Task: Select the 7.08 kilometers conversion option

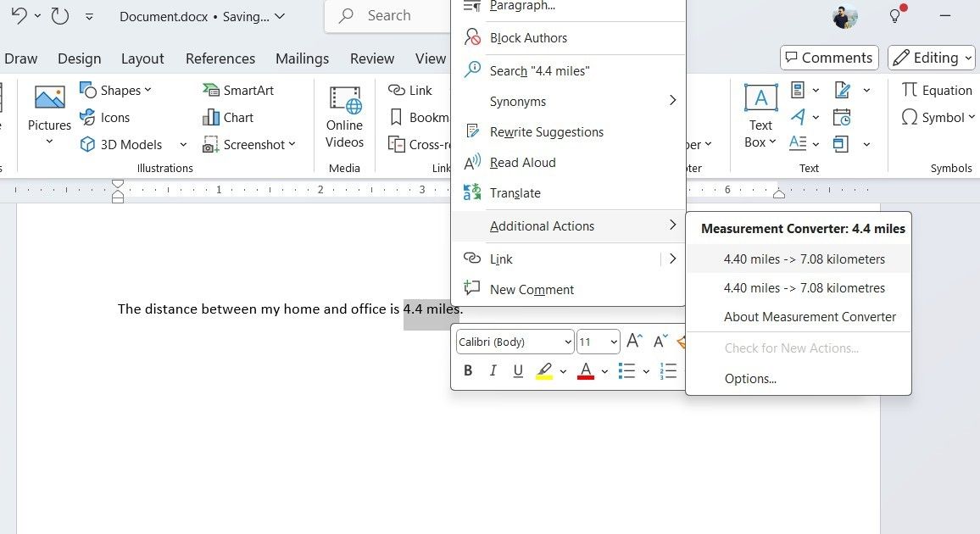Action: tap(804, 259)
